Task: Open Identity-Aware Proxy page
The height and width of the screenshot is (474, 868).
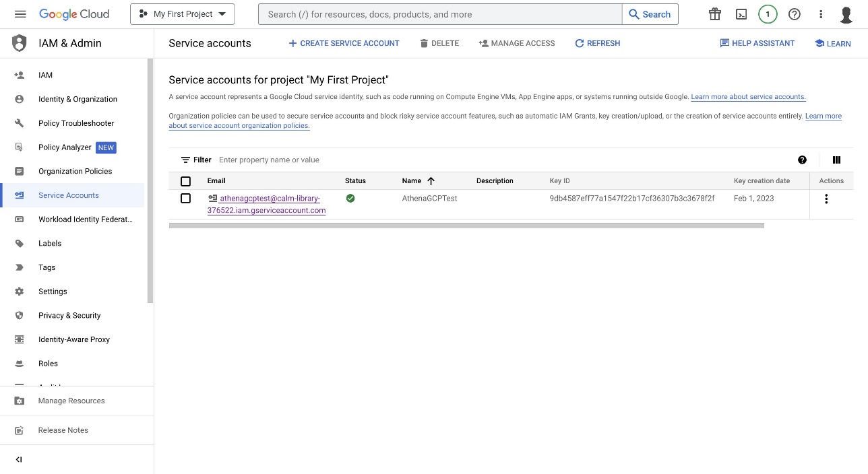Action: (74, 339)
